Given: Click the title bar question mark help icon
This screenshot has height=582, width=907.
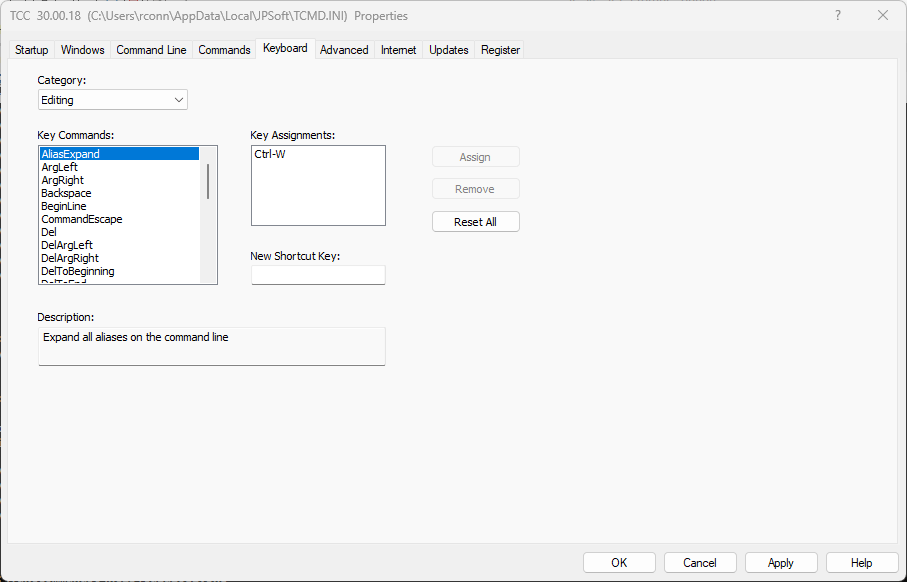Looking at the screenshot, I should point(838,16).
